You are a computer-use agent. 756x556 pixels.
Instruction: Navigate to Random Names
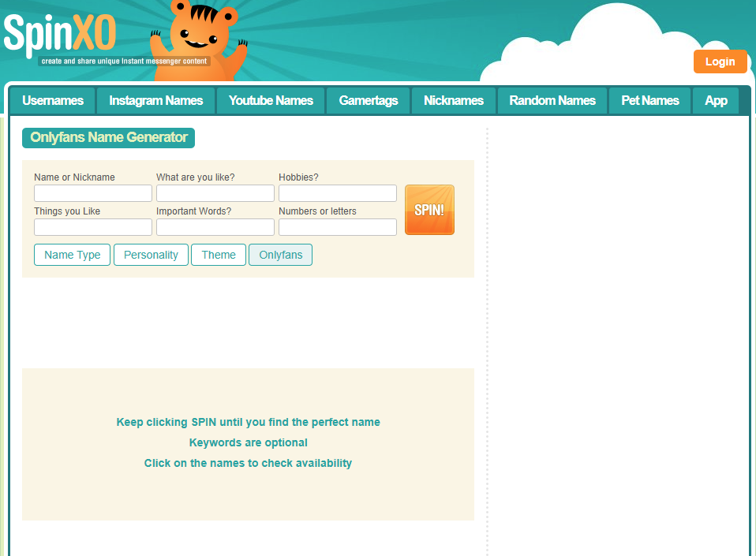point(552,100)
